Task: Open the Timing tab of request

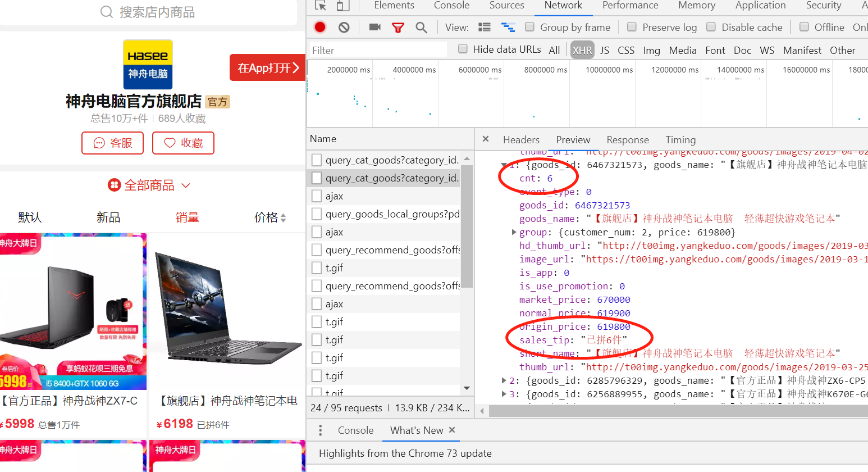Action: [x=680, y=139]
